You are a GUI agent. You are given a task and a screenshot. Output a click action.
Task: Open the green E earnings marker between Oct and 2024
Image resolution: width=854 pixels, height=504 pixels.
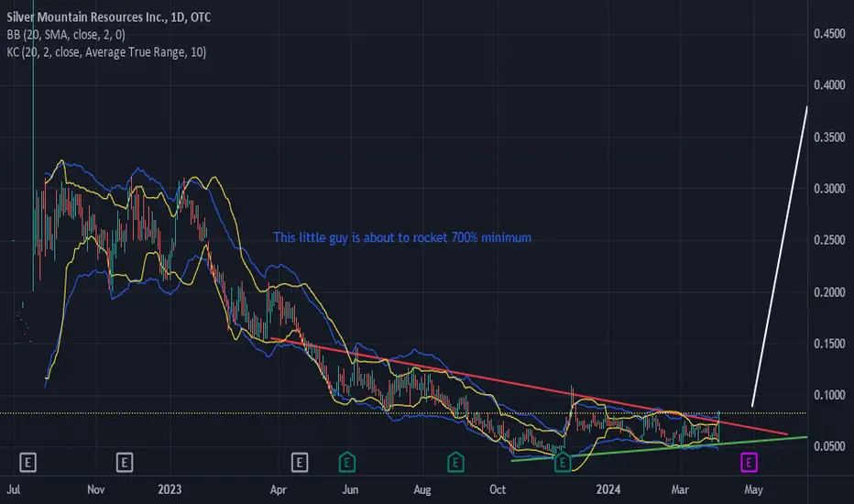click(x=563, y=462)
